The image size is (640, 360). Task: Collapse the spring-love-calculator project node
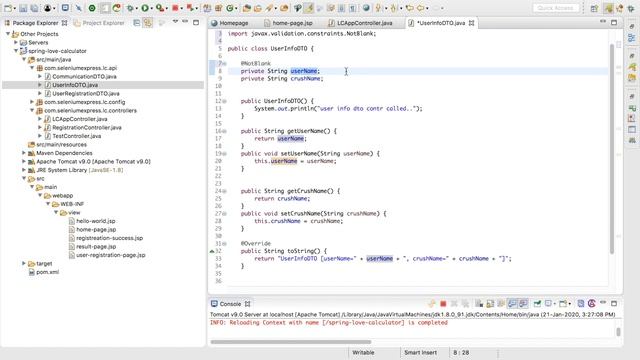[16, 51]
